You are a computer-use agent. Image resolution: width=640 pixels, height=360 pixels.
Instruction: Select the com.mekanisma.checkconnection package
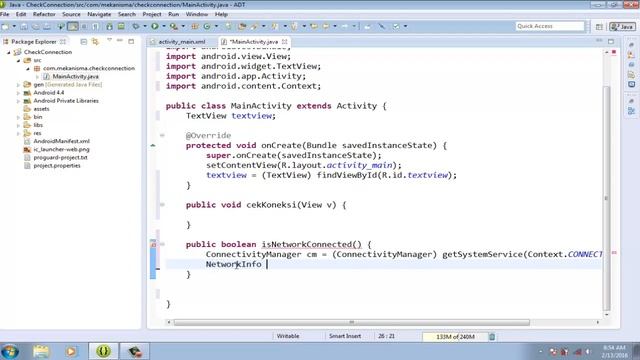[x=89, y=68]
